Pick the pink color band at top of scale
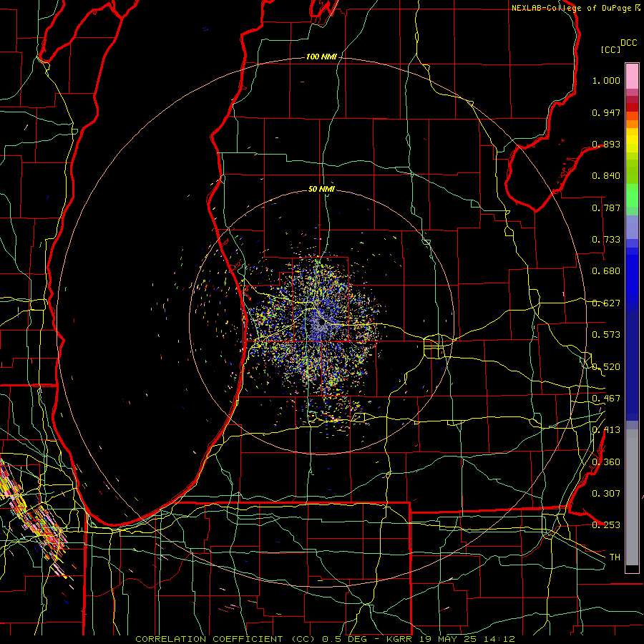This screenshot has height=644, width=644. (632, 77)
